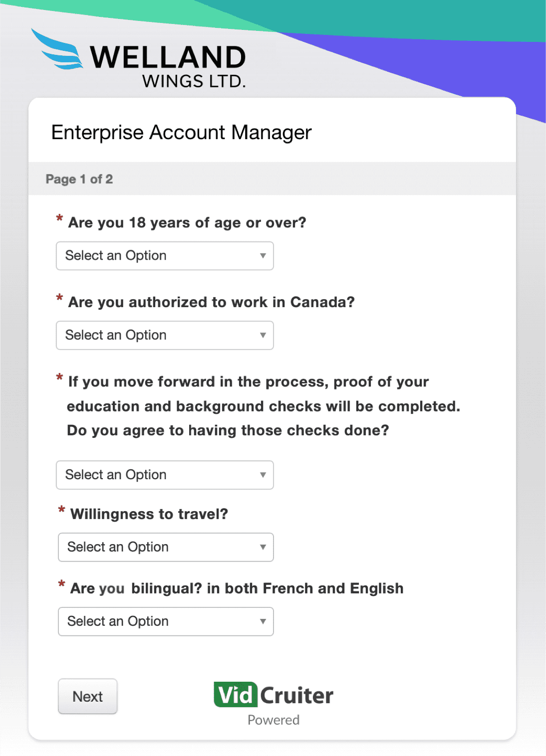This screenshot has width=546, height=756.
Task: Click the dropdown arrow for the travel question
Action: 264,547
